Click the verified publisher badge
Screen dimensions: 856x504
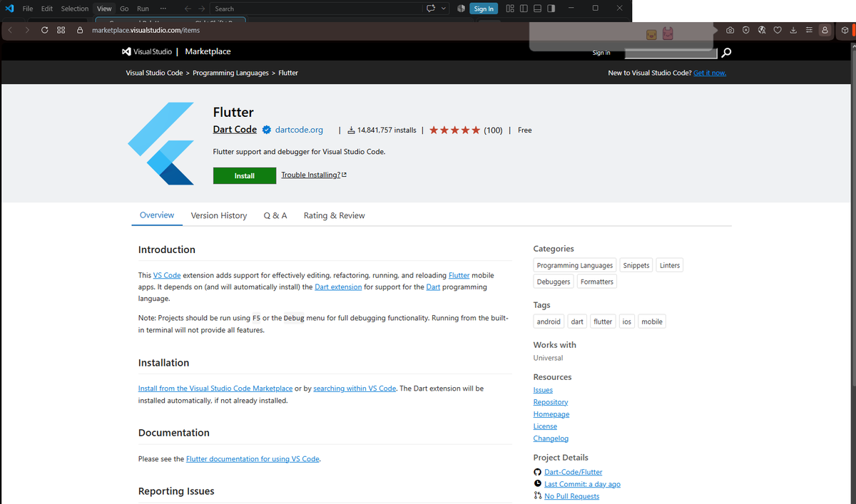[266, 130]
